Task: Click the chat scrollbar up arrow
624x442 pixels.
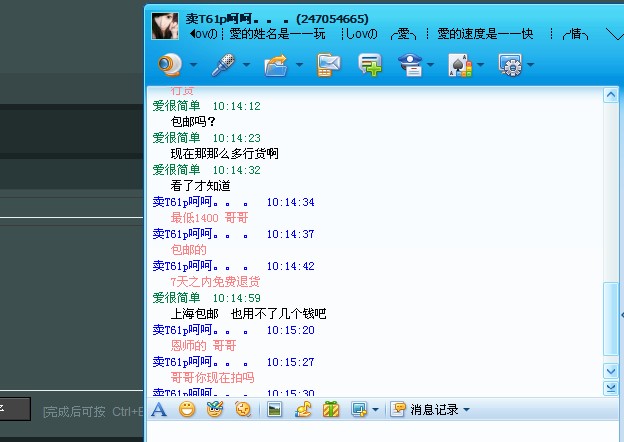Action: point(612,95)
